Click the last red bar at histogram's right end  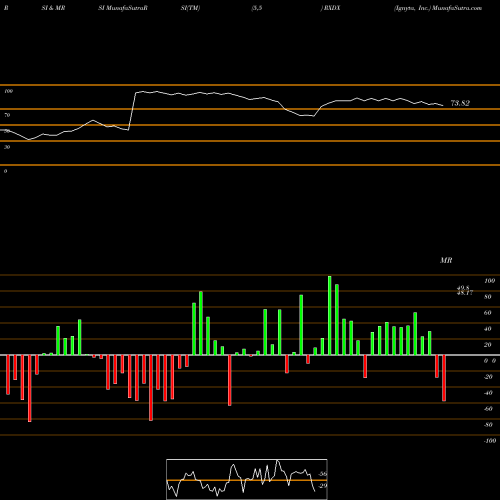(x=444, y=378)
